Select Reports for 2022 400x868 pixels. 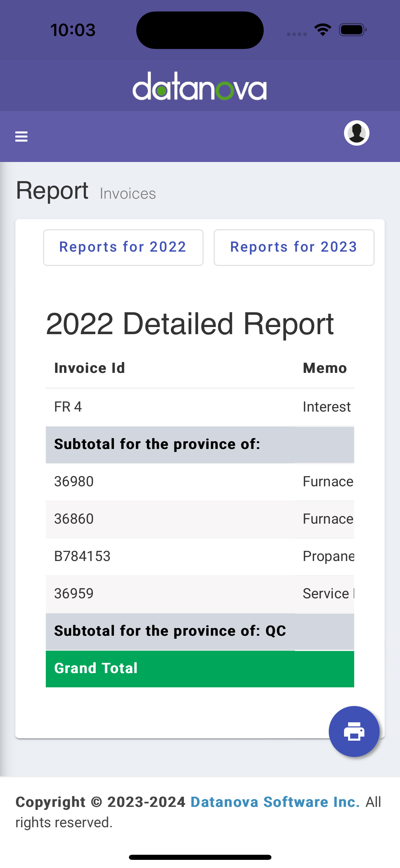point(123,247)
